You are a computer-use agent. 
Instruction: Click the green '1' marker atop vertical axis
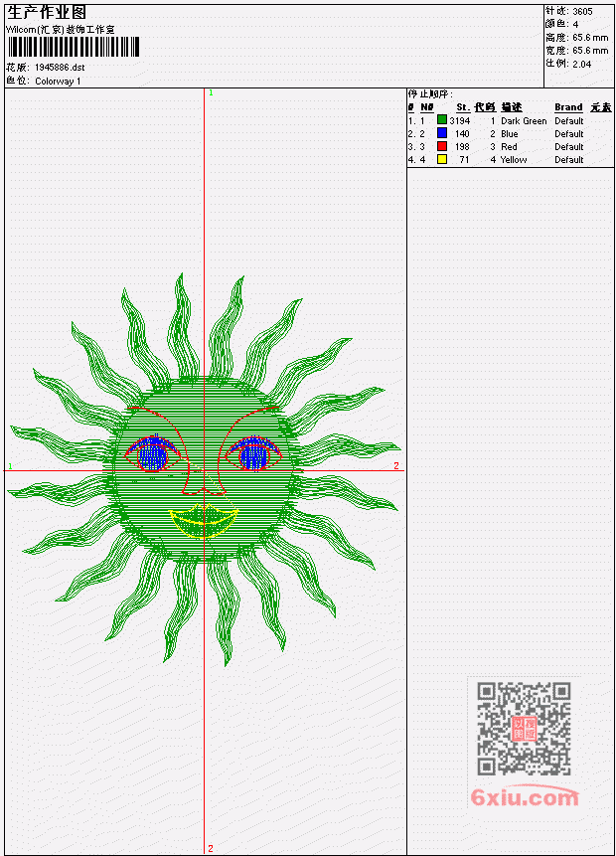pos(211,92)
